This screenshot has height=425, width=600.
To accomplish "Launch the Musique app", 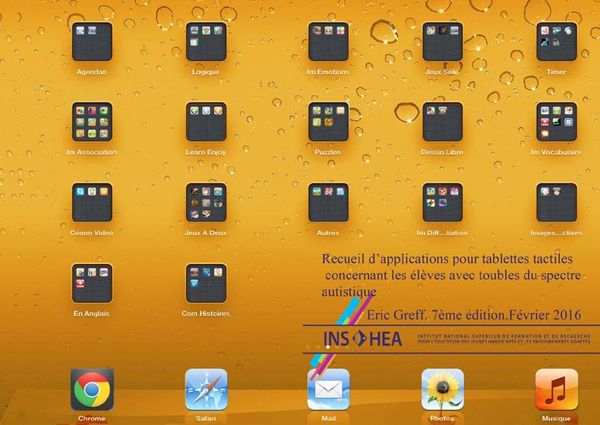I will [556, 389].
